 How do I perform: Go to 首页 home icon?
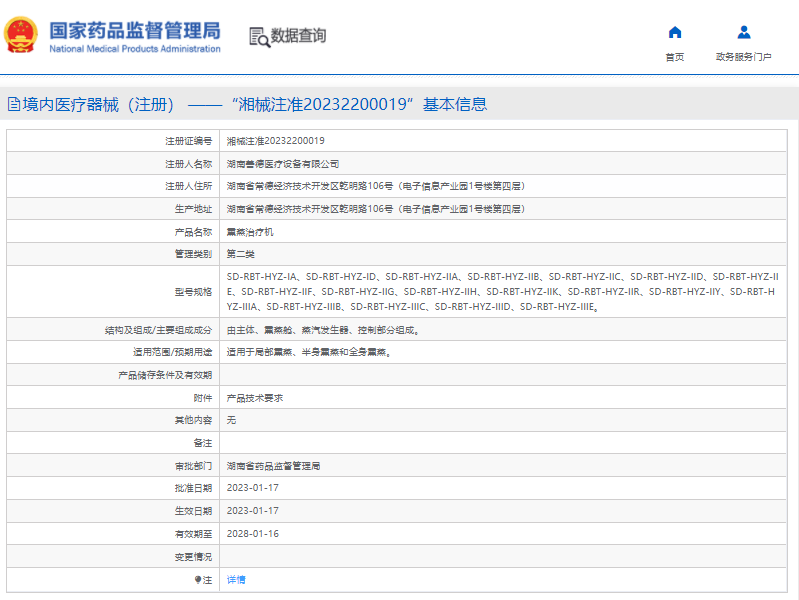pyautogui.click(x=675, y=33)
